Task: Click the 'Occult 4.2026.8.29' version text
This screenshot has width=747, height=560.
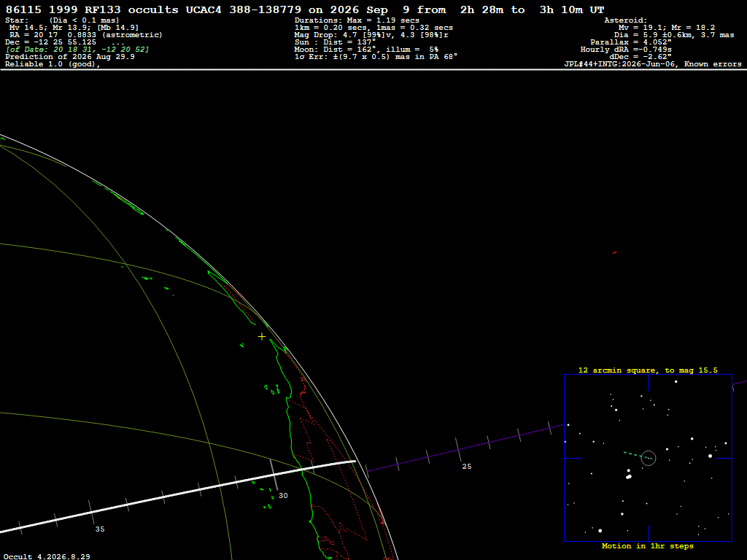Action: (x=47, y=556)
